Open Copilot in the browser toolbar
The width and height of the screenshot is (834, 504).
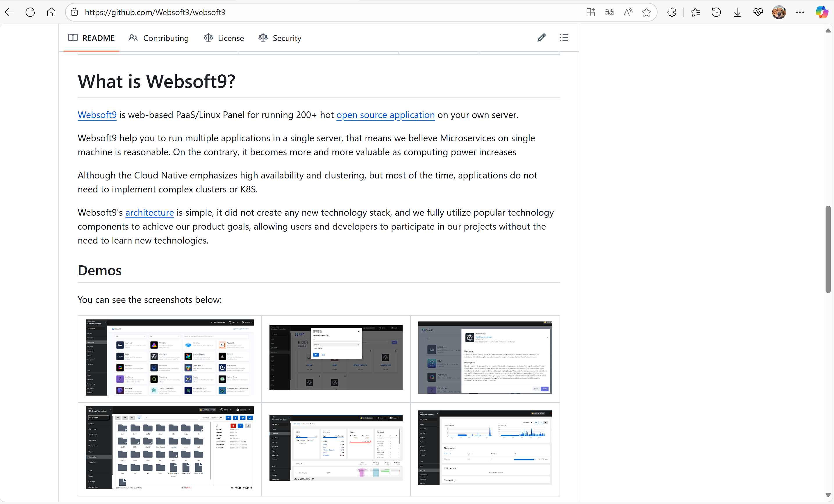pos(822,12)
